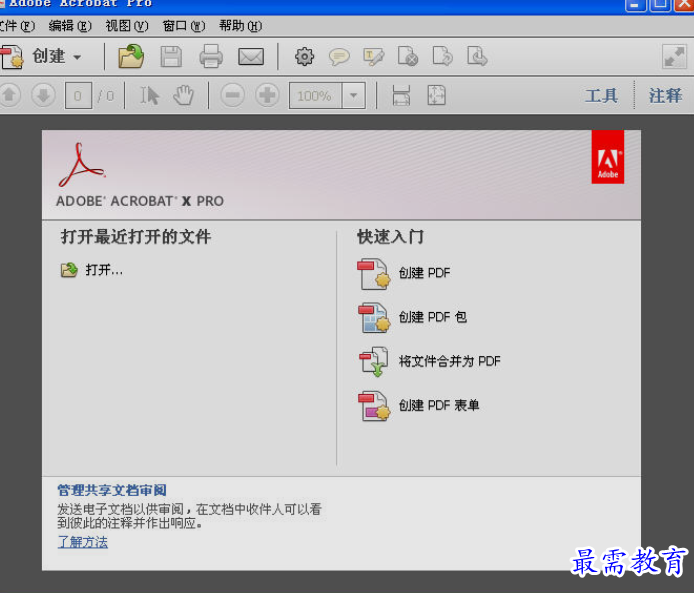Click the 创建 PDF 表单 form icon
Viewport: 694px width, 593px height.
tap(374, 406)
